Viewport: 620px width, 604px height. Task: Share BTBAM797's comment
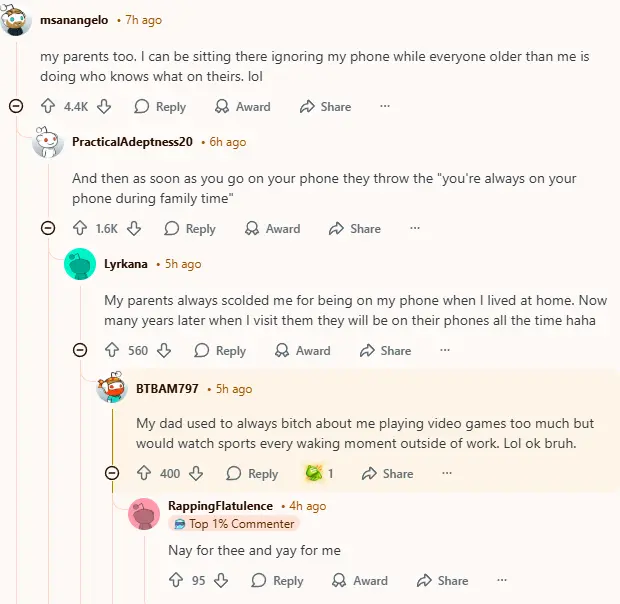click(387, 473)
